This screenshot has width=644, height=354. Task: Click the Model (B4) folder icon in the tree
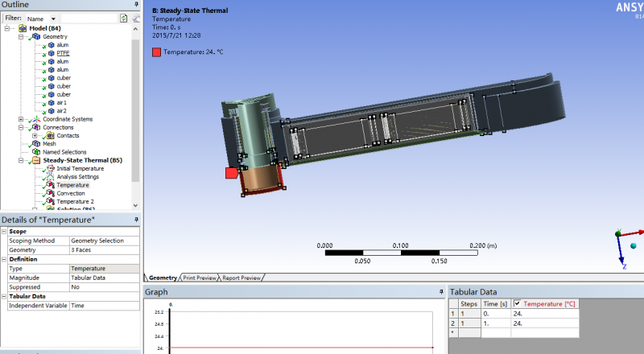click(x=23, y=28)
